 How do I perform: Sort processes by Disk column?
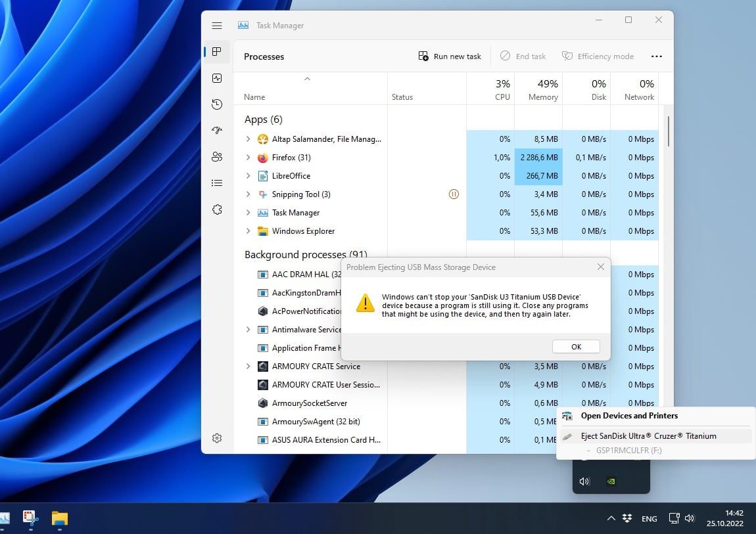(587, 89)
